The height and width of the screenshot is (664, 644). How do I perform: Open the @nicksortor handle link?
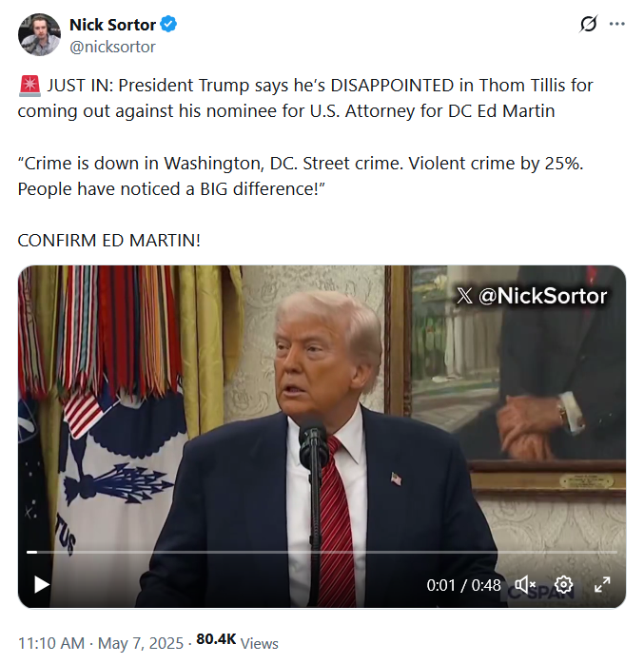[112, 47]
